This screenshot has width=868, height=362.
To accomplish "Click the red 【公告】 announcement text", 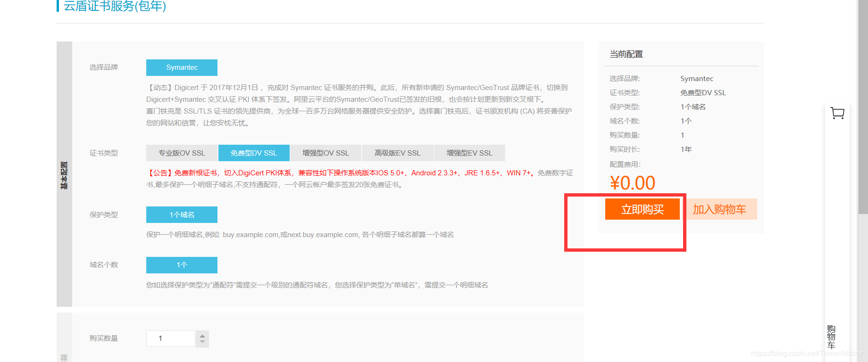I will 342,173.
